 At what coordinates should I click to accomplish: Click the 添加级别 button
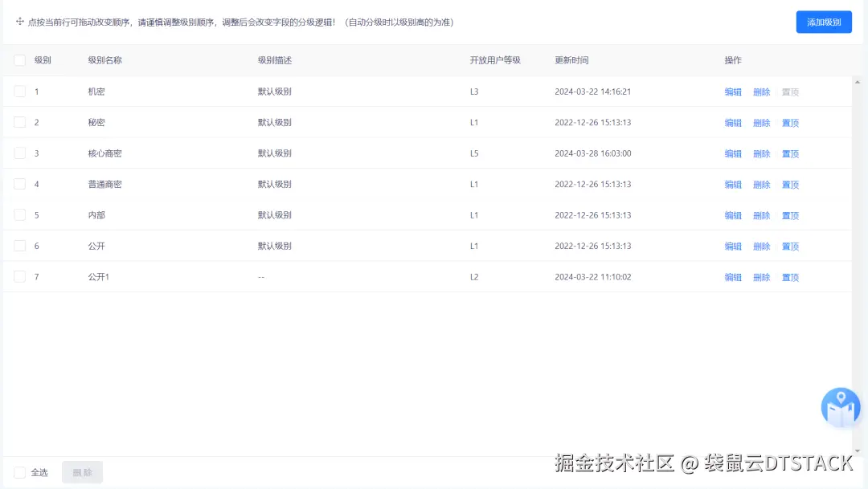(823, 22)
